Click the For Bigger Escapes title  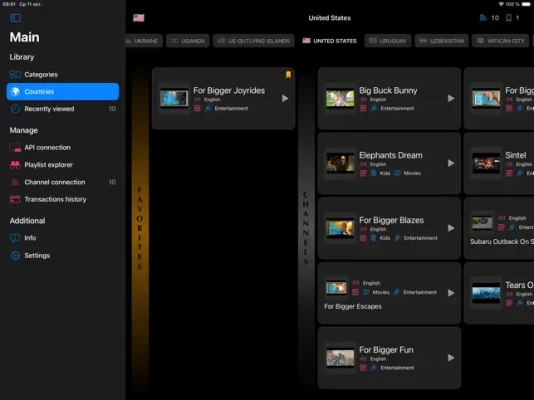pos(352,306)
